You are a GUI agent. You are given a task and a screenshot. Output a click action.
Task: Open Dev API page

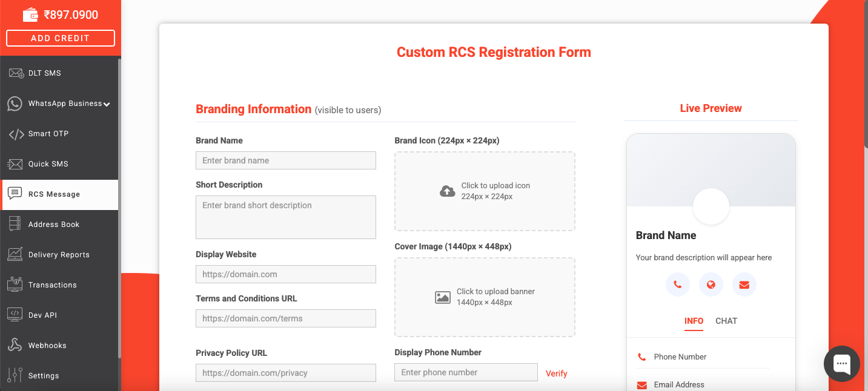point(59,315)
